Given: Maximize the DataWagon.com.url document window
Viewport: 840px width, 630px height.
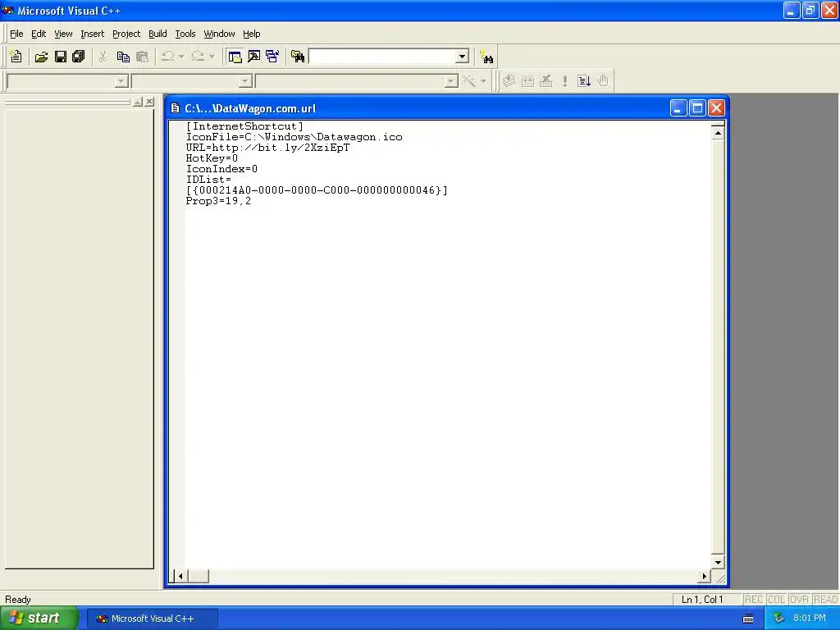Looking at the screenshot, I should coord(697,108).
